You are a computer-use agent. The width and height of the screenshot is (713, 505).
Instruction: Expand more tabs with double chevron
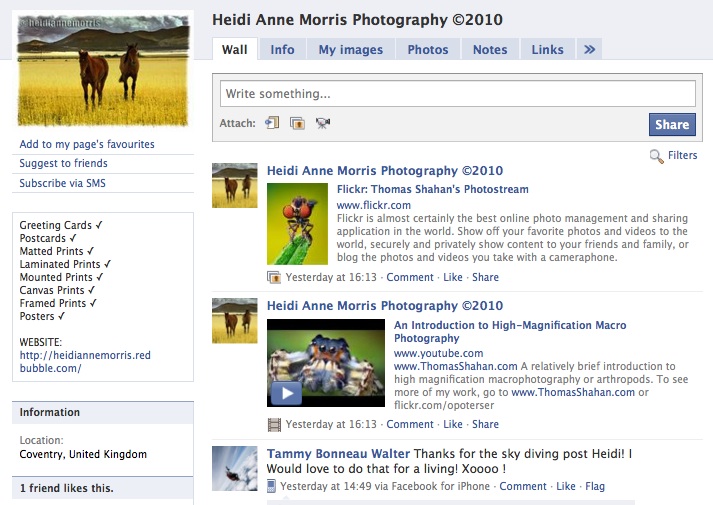pos(589,49)
